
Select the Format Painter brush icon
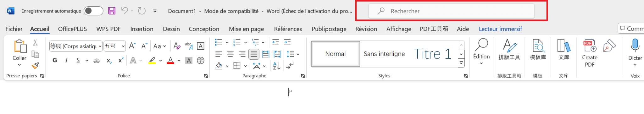coord(35,66)
